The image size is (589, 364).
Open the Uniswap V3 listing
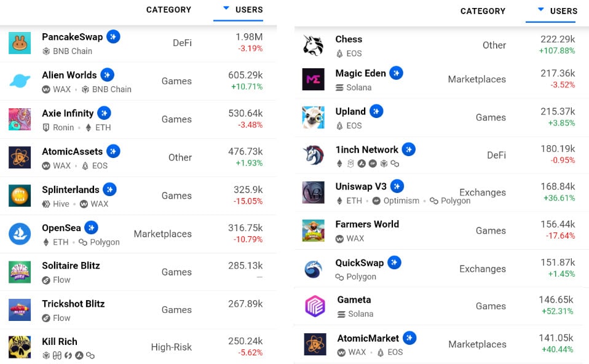361,186
